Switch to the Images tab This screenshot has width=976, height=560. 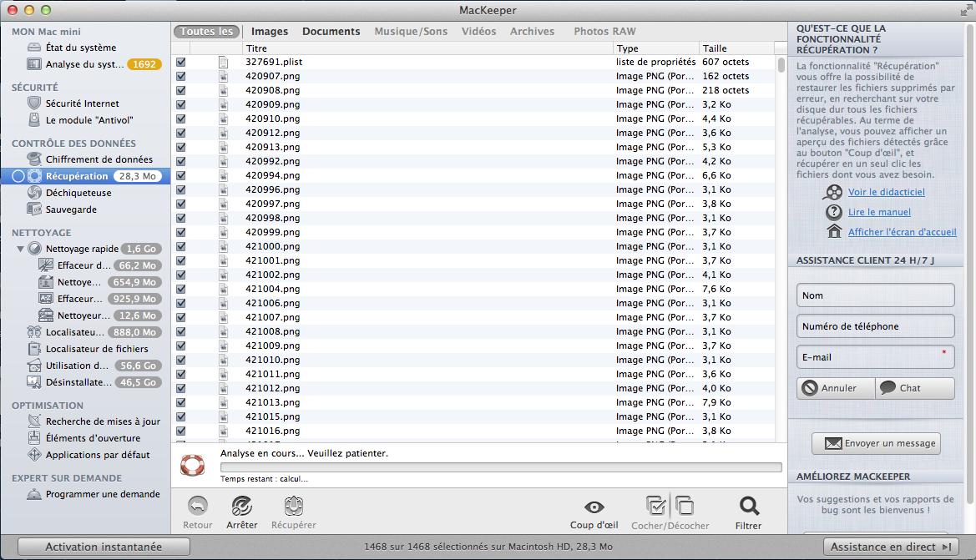[x=270, y=31]
